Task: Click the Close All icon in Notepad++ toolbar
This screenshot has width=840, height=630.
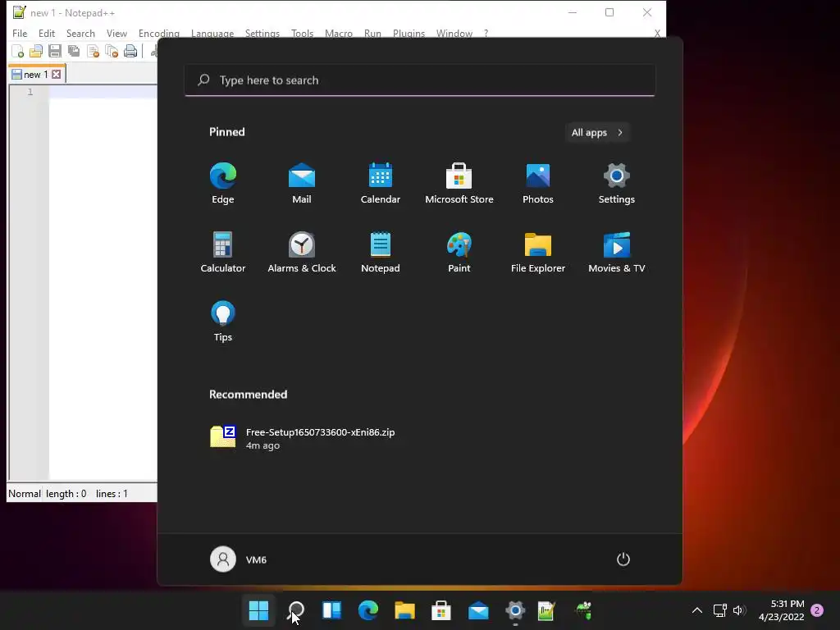Action: (x=112, y=52)
